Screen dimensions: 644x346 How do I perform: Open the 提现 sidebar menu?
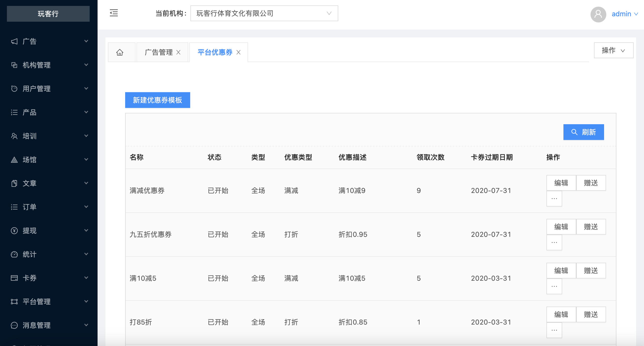click(49, 230)
